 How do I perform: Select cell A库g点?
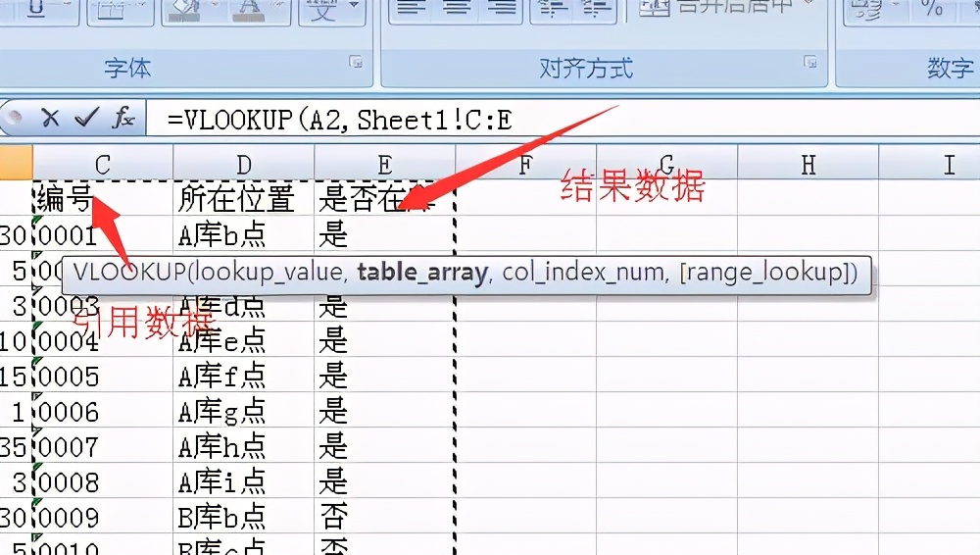click(x=244, y=411)
